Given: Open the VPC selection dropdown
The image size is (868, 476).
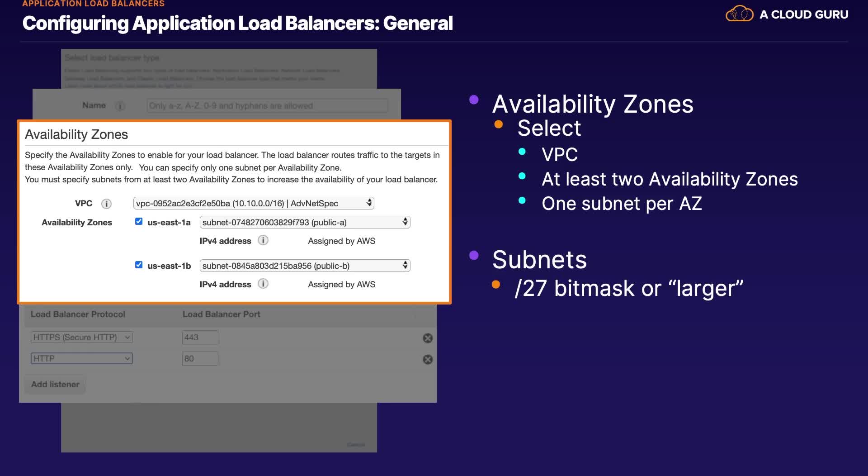Looking at the screenshot, I should tap(254, 203).
